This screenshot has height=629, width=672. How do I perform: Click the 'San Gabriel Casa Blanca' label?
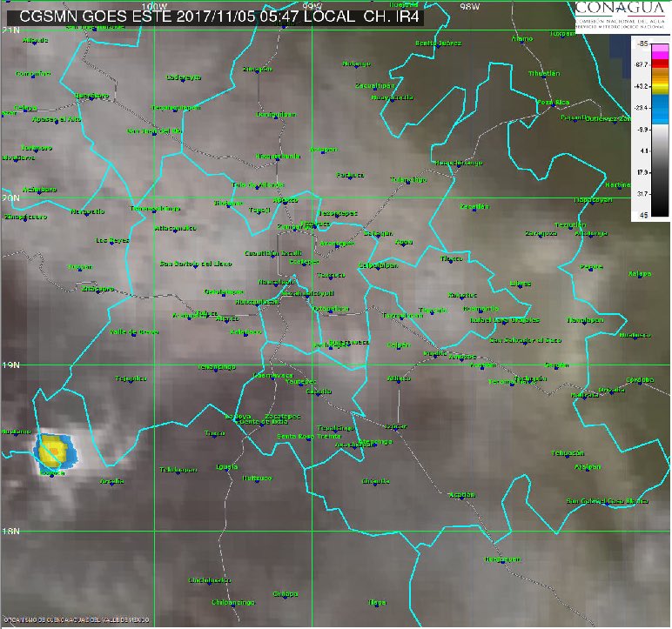pyautogui.click(x=608, y=501)
